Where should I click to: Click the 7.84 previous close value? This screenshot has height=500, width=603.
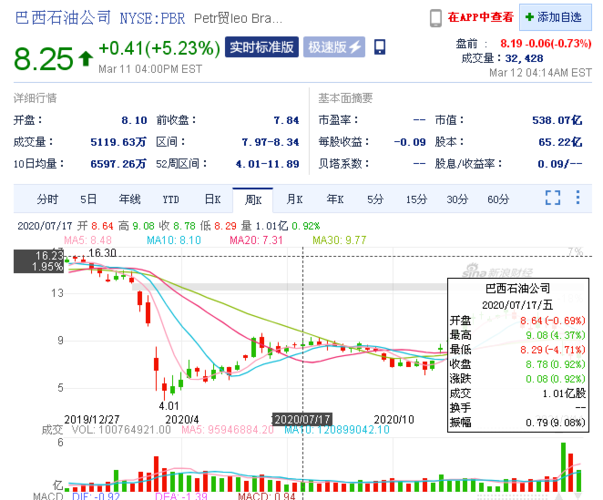point(286,120)
